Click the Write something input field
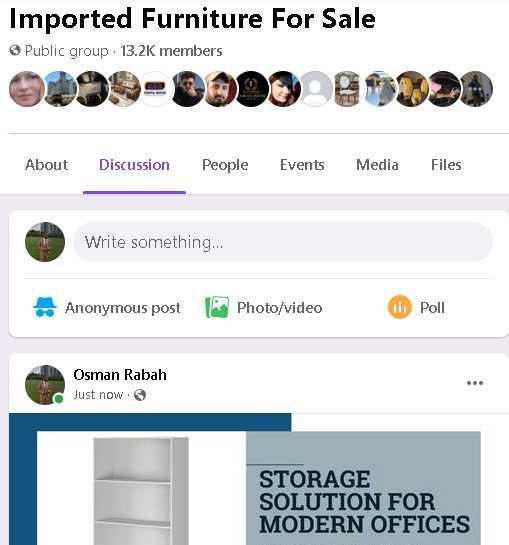This screenshot has width=509, height=545. pos(283,242)
